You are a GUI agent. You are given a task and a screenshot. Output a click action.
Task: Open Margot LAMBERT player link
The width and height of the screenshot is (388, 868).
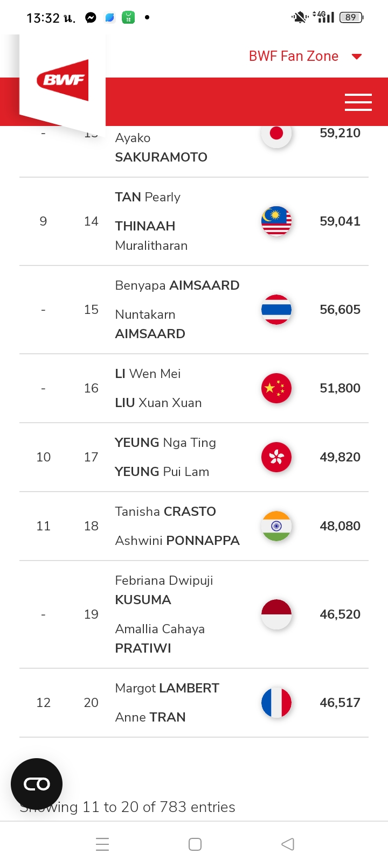(x=167, y=688)
